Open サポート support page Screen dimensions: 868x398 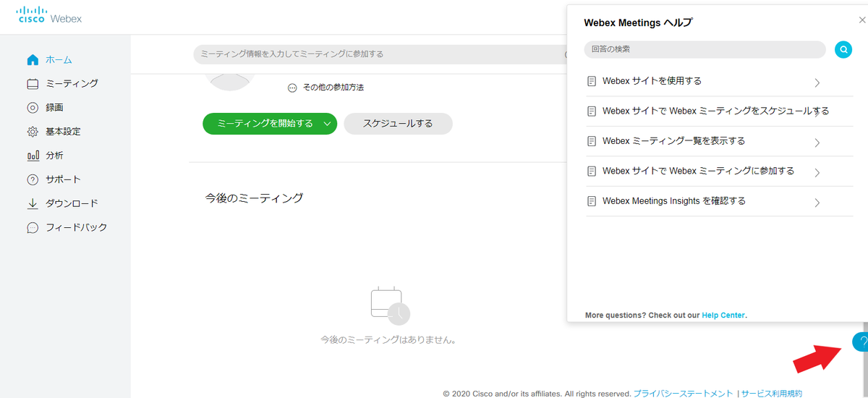click(x=63, y=179)
